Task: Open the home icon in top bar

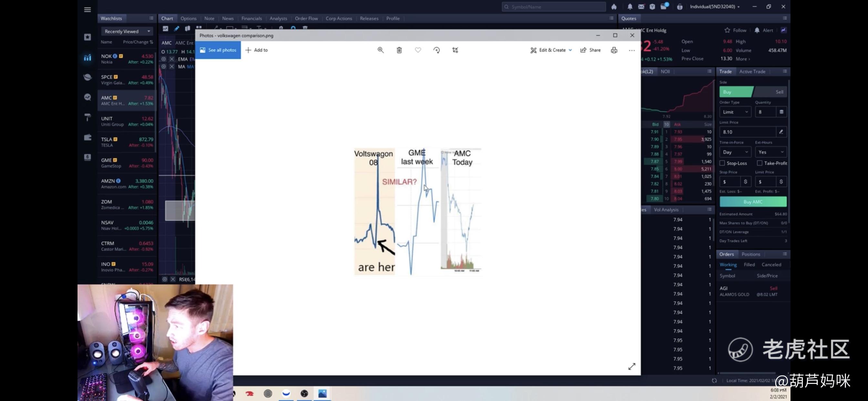Action: tap(614, 7)
